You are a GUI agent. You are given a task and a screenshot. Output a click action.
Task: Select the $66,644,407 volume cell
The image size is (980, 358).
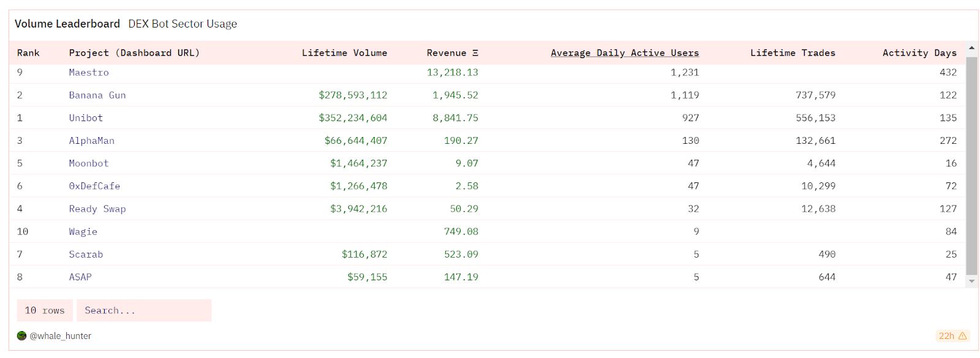click(356, 140)
